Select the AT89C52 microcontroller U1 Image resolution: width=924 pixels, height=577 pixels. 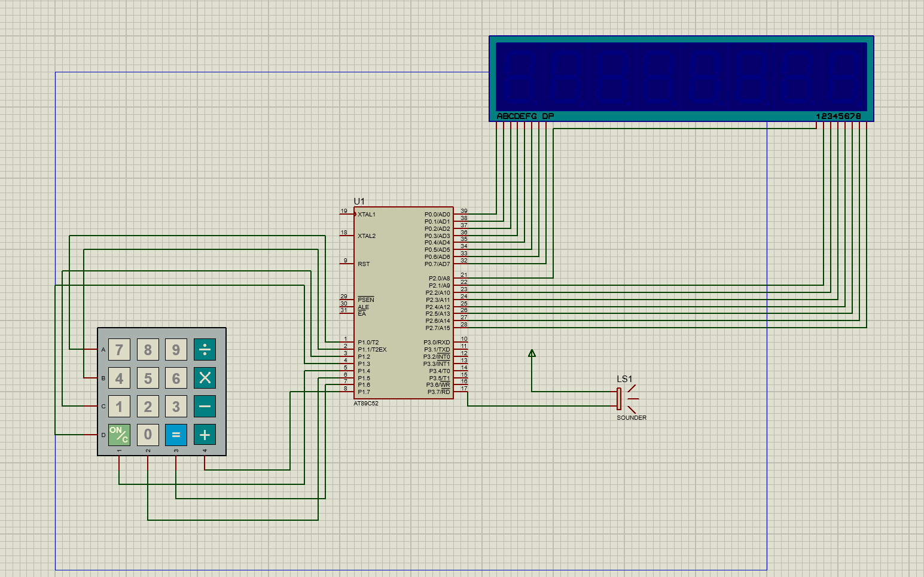point(404,303)
